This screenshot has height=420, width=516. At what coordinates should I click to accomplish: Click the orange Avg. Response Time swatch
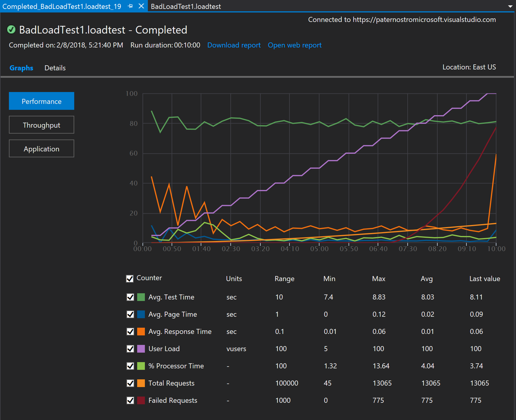coord(141,332)
